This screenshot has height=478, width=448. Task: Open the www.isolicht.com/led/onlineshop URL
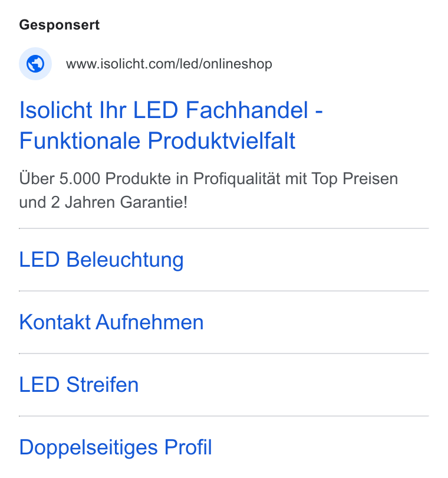(169, 64)
